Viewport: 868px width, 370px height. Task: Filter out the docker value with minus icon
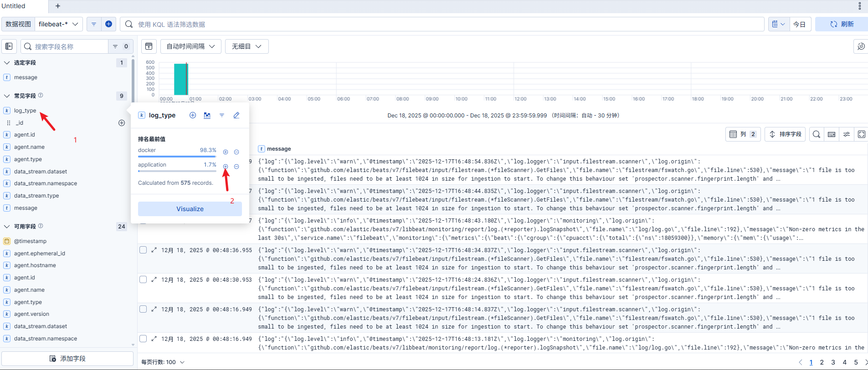(236, 152)
